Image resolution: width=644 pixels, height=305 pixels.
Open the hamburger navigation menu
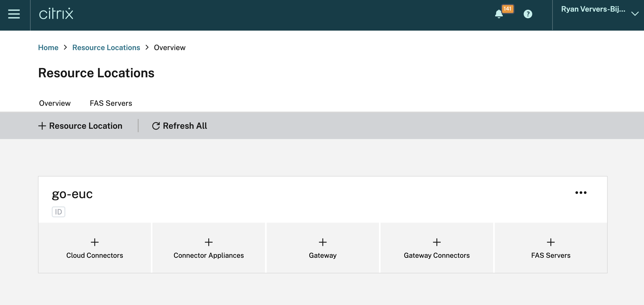[14, 14]
